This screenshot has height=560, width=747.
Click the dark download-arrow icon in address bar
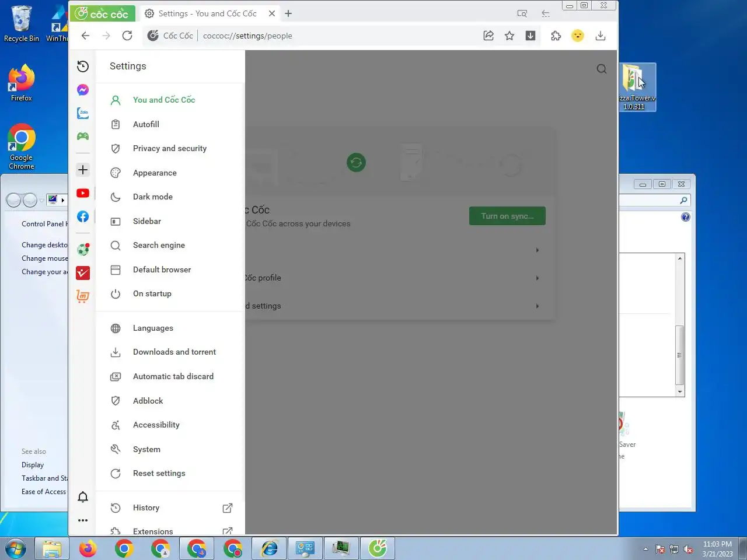[530, 36]
